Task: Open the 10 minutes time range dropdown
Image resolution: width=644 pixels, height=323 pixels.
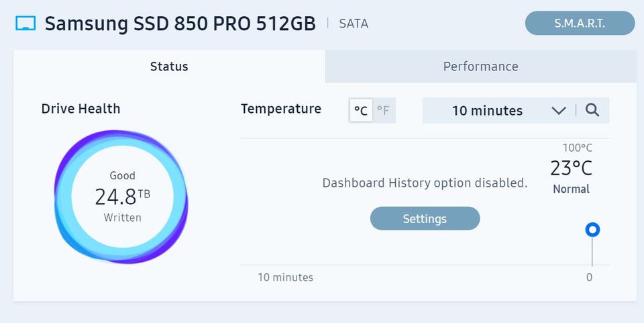Action: click(488, 111)
